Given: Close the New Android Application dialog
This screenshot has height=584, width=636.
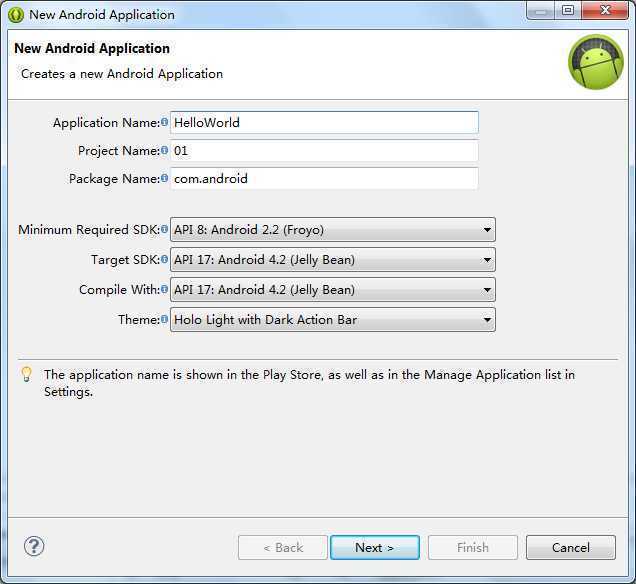Looking at the screenshot, I should click(x=604, y=10).
